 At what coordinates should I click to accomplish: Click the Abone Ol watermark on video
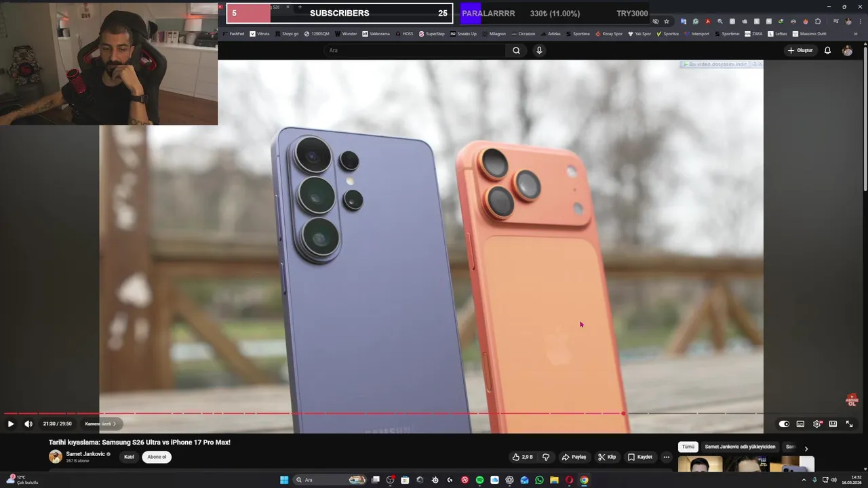(x=852, y=400)
